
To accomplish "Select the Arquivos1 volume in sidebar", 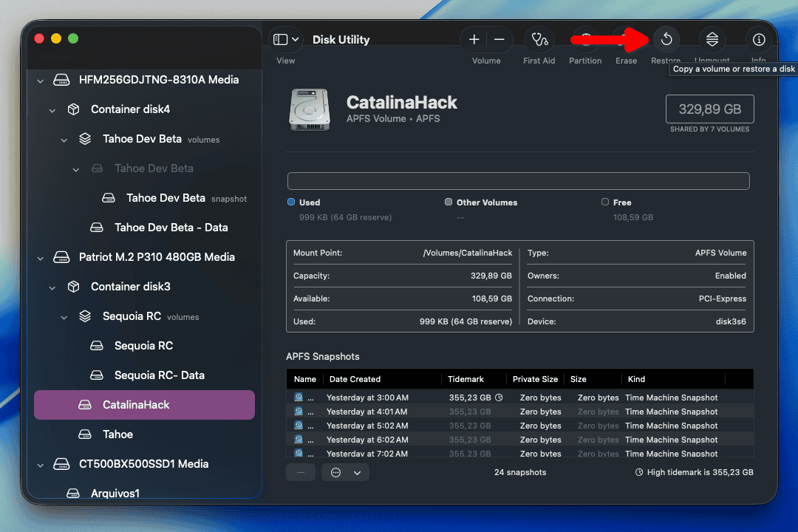I will click(x=115, y=493).
